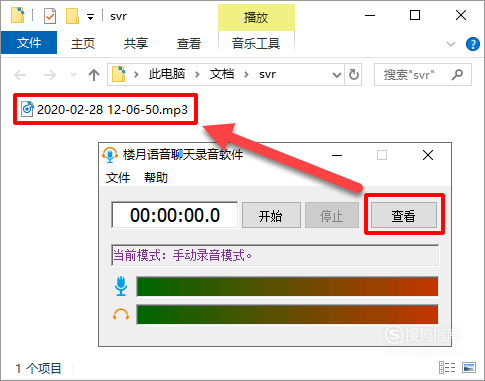This screenshot has height=381, width=485.
Task: Click the 查看 button in recorder
Action: click(x=404, y=215)
